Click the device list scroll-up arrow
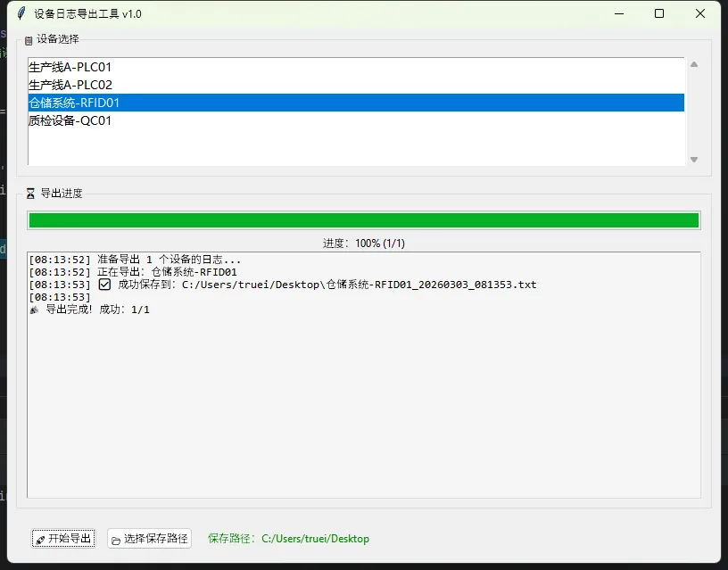The image size is (728, 570). click(694, 64)
